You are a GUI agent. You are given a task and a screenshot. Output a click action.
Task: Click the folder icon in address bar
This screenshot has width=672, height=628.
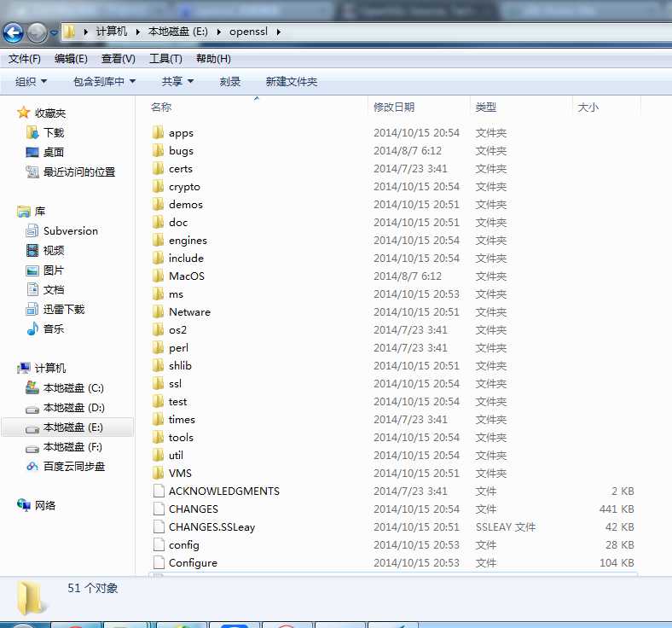pyautogui.click(x=69, y=32)
